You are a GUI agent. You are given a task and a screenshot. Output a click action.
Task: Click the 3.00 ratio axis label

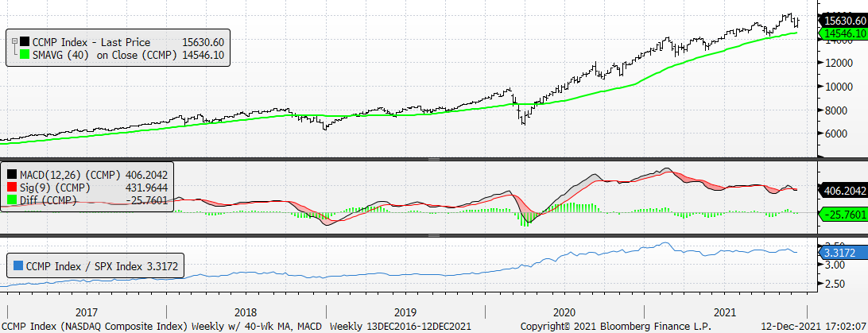(x=836, y=265)
